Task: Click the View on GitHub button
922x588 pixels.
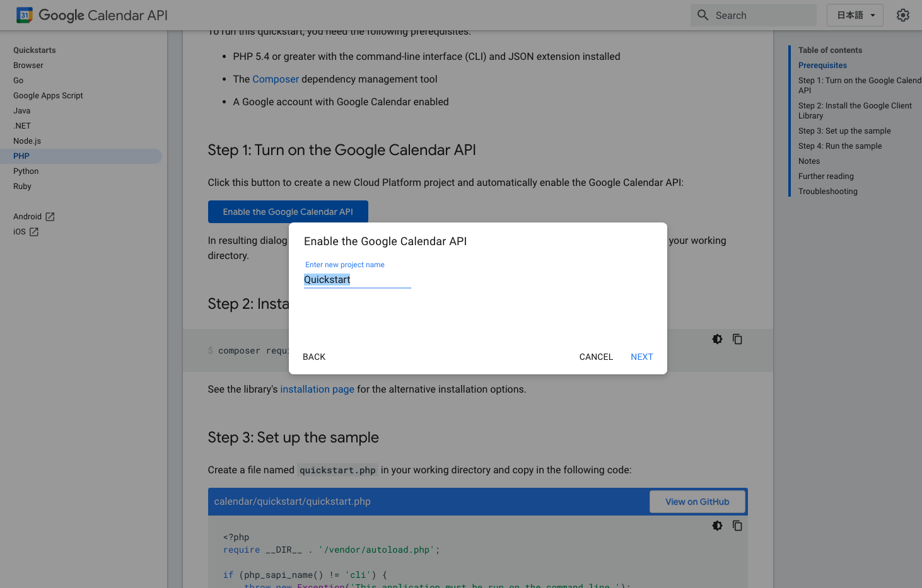Action: click(697, 502)
